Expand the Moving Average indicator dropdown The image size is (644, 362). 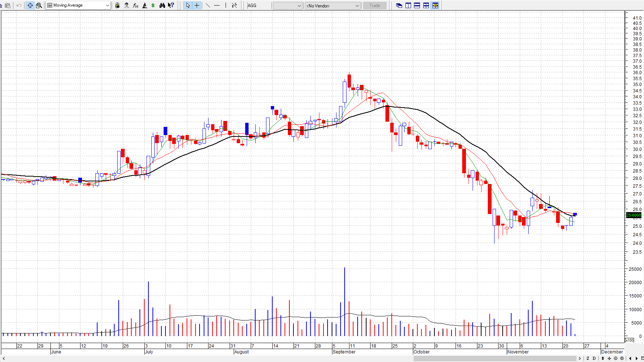coord(107,6)
